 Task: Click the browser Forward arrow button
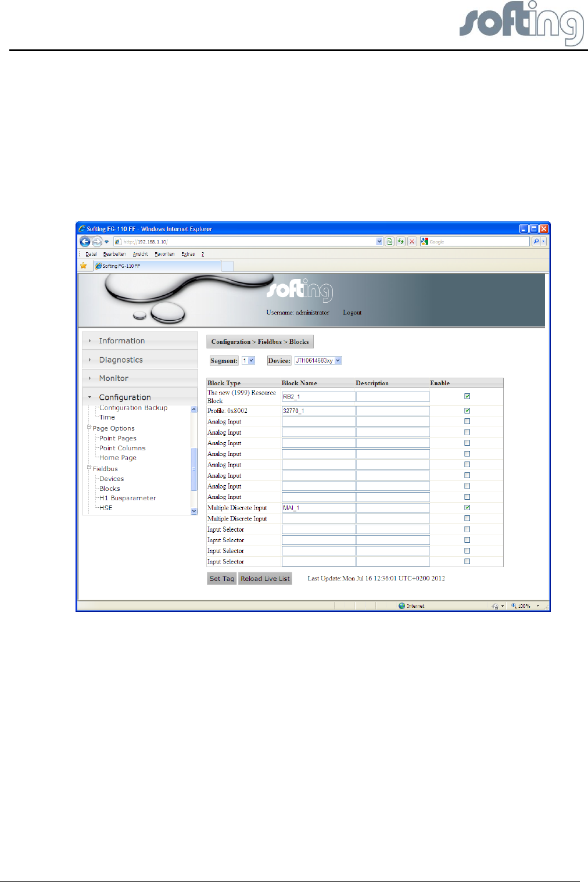click(97, 242)
